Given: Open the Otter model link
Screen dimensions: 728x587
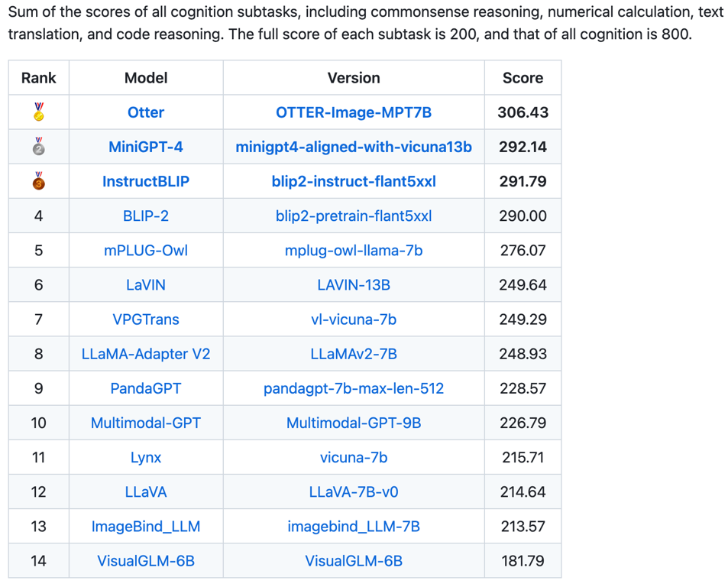Looking at the screenshot, I should click(x=146, y=112).
